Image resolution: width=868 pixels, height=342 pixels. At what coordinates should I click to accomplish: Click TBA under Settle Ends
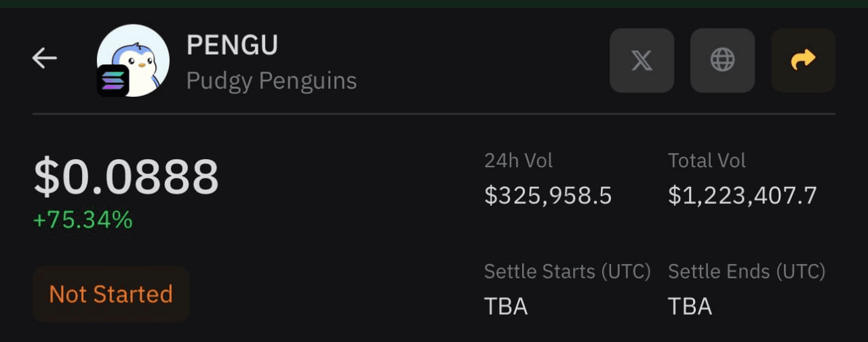point(690,307)
